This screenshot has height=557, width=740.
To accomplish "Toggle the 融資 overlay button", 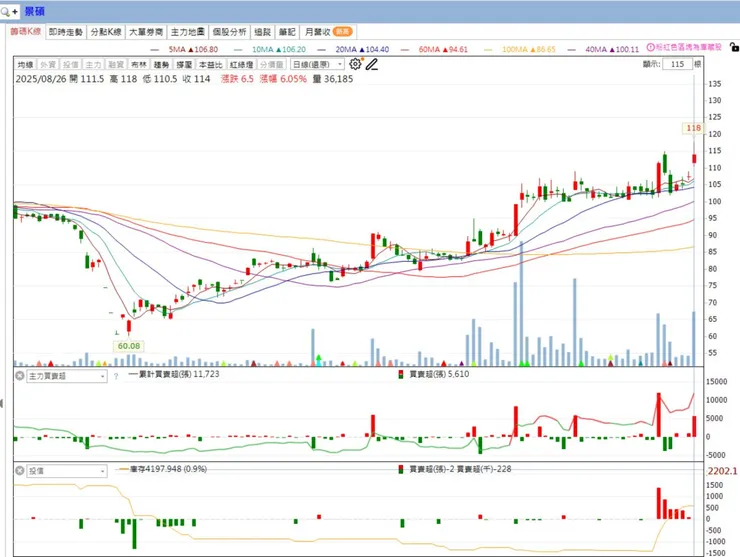I will pos(116,65).
